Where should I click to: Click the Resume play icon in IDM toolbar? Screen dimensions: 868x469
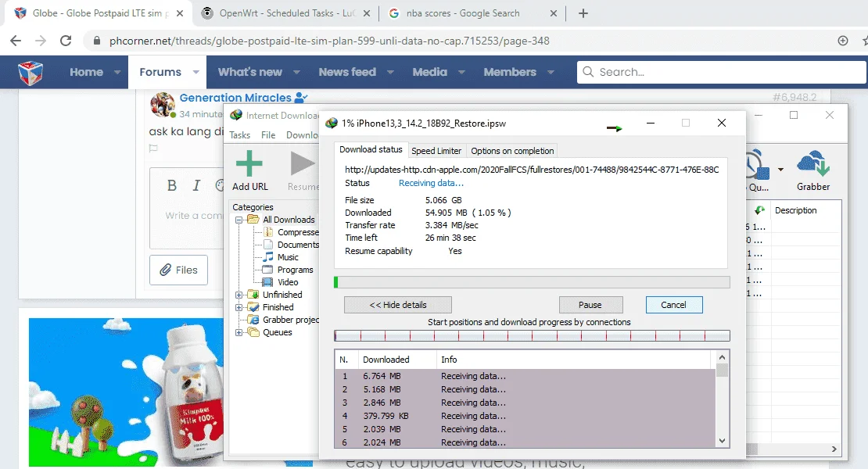(x=303, y=163)
